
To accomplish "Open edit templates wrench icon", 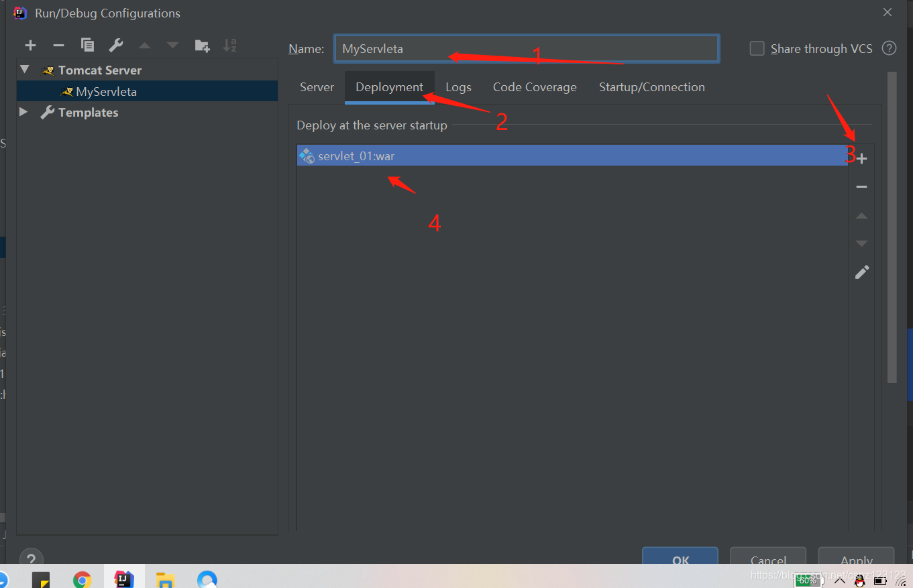I will (x=116, y=46).
